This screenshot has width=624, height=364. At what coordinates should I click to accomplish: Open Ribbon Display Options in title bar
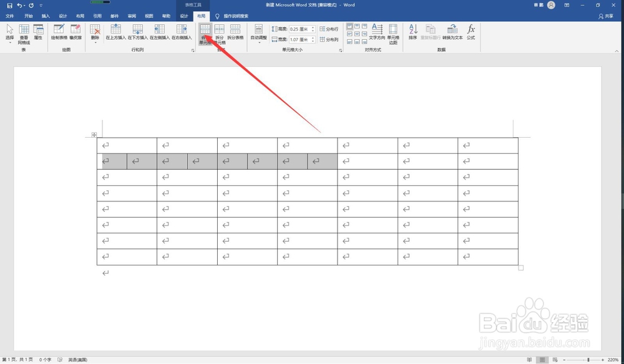[x=567, y=5]
